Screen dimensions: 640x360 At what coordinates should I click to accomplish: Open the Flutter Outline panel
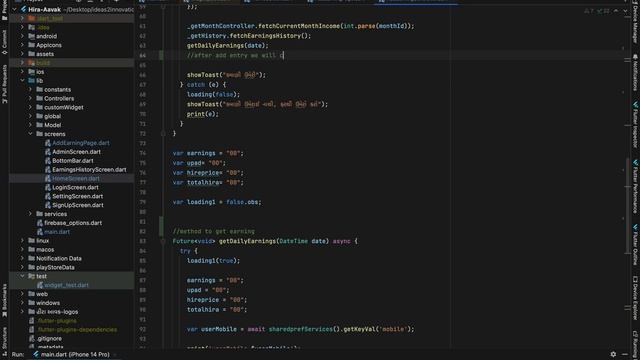[635, 244]
